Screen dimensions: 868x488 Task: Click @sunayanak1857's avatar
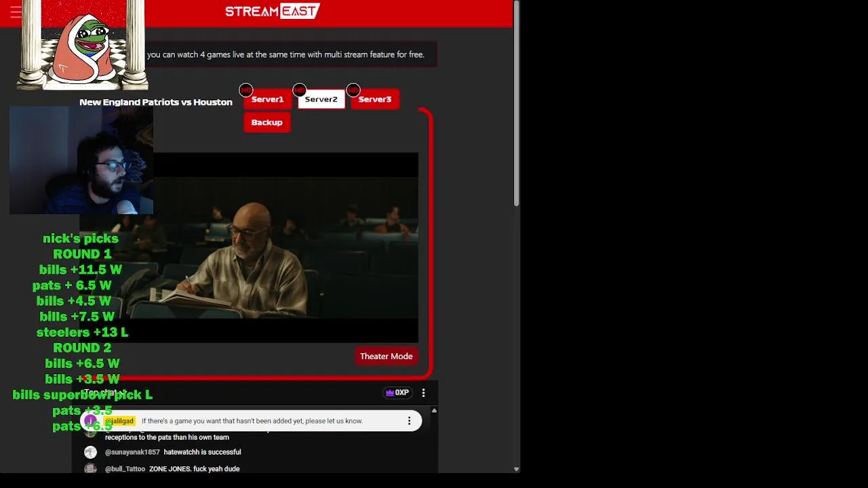coord(90,452)
